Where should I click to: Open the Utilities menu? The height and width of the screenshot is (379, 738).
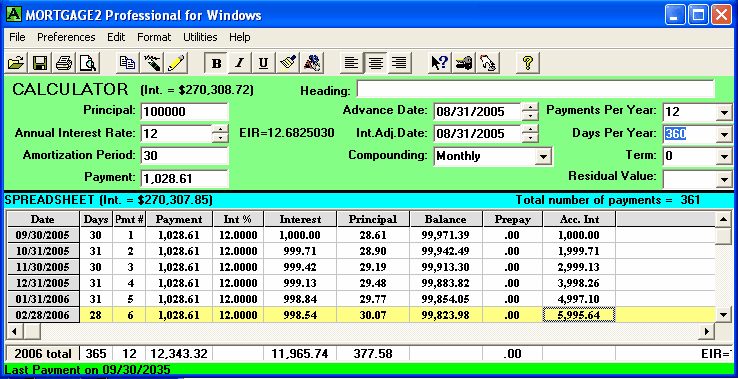(x=200, y=37)
